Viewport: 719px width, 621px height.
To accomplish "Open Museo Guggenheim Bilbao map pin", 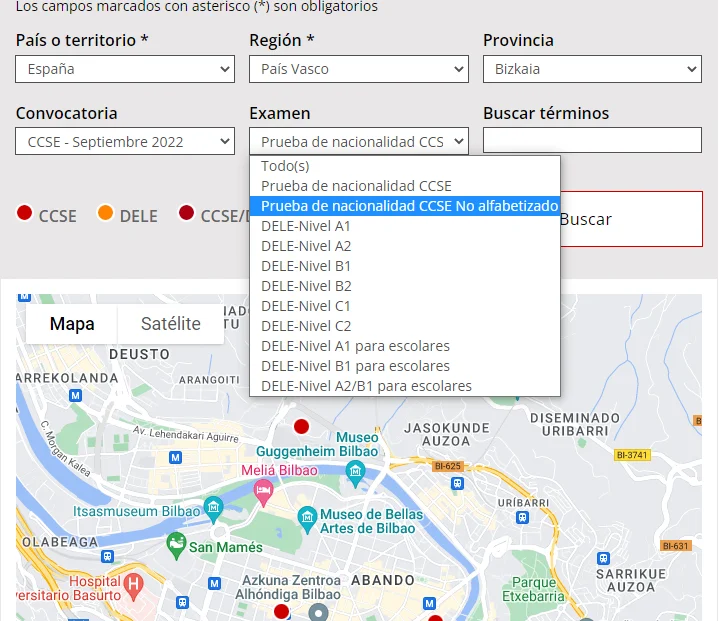I will pyautogui.click(x=355, y=474).
